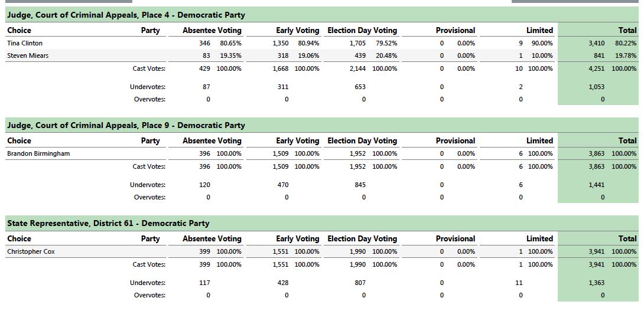Viewport: 644px width, 311px height.
Task: Click Absentee Voting column header in Place 4
Action: [212, 30]
